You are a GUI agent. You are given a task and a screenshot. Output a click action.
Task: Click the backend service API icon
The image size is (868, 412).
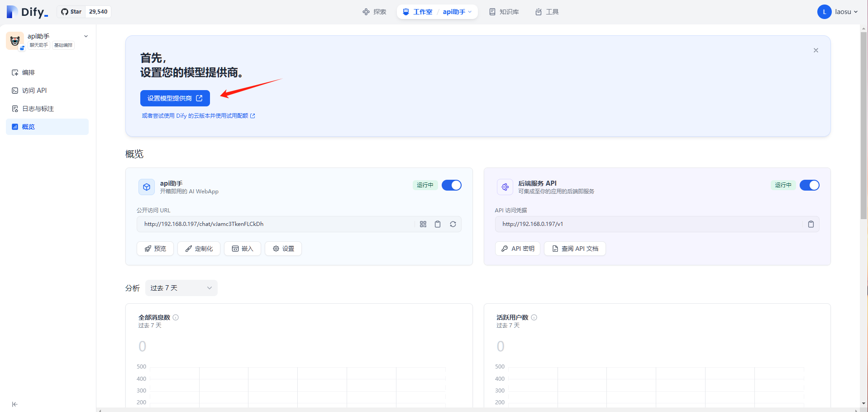pyautogui.click(x=505, y=187)
